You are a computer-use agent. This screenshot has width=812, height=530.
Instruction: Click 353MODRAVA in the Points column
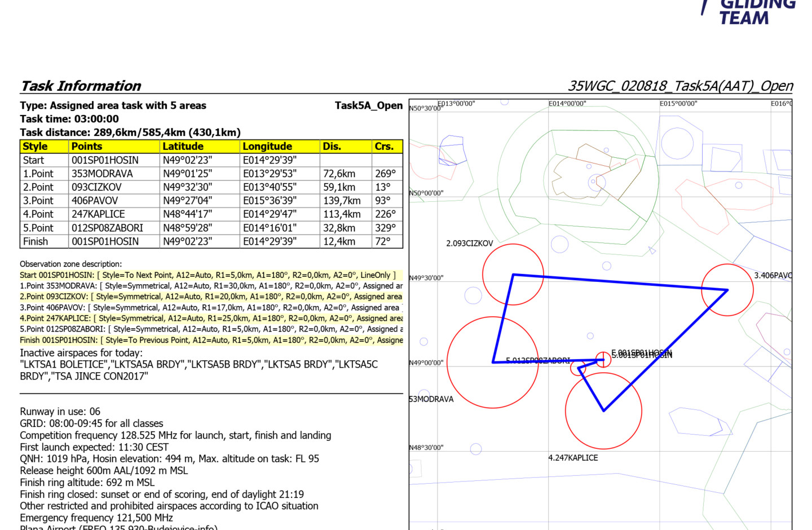point(102,174)
